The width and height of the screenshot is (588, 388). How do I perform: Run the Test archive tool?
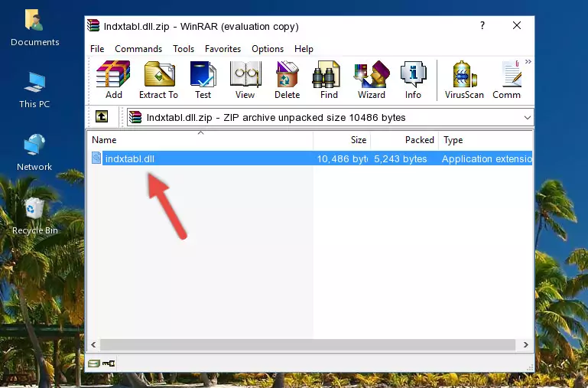(203, 80)
